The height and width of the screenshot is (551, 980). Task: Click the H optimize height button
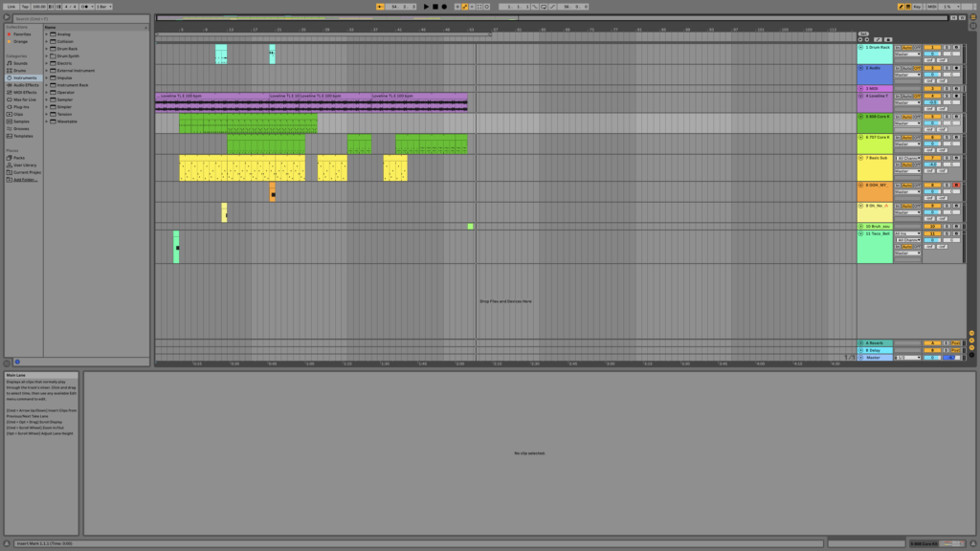[x=954, y=17]
